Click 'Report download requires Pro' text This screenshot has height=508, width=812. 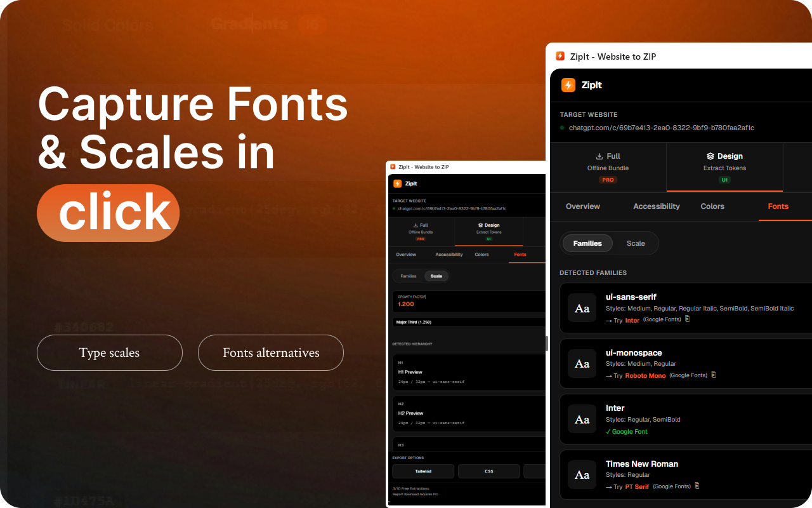tap(416, 494)
